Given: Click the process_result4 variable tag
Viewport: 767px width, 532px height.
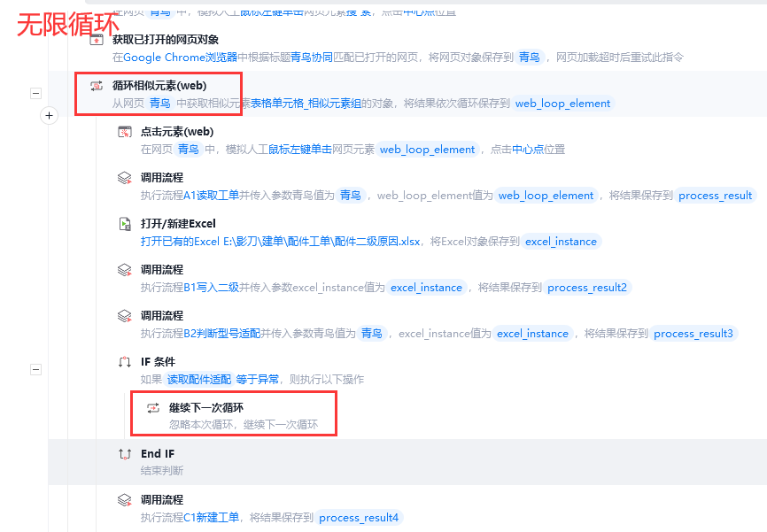Looking at the screenshot, I should [x=359, y=518].
